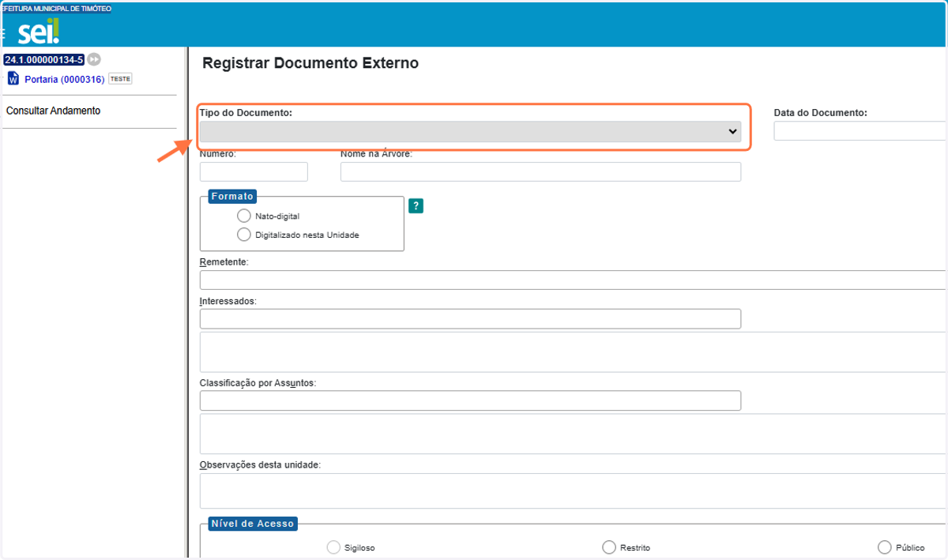Select the Restrito access level

(x=608, y=547)
